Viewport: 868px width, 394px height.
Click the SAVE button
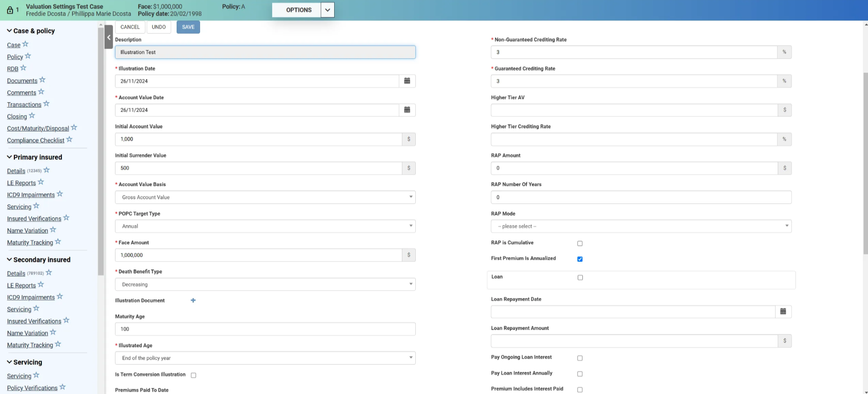tap(188, 27)
